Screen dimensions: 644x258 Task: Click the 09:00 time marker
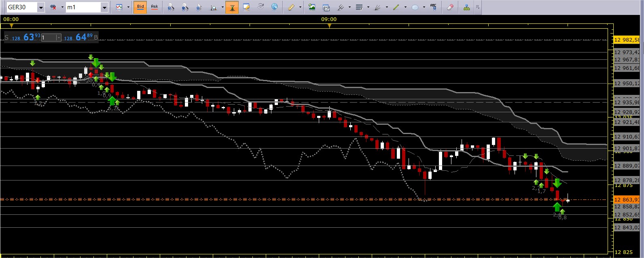(x=329, y=19)
